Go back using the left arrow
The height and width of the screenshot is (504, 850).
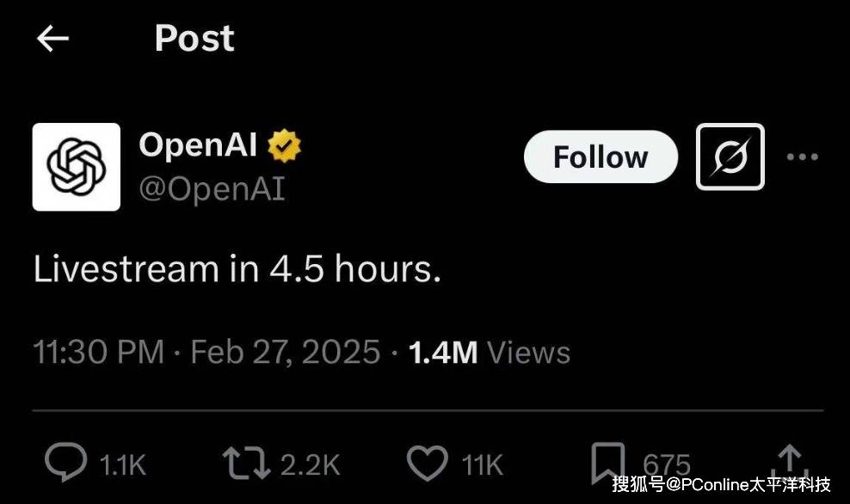click(52, 39)
